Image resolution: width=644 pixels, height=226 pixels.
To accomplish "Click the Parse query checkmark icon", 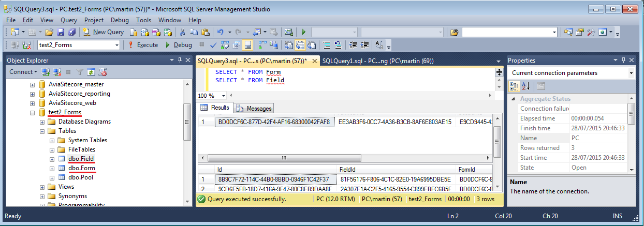I will (x=213, y=45).
